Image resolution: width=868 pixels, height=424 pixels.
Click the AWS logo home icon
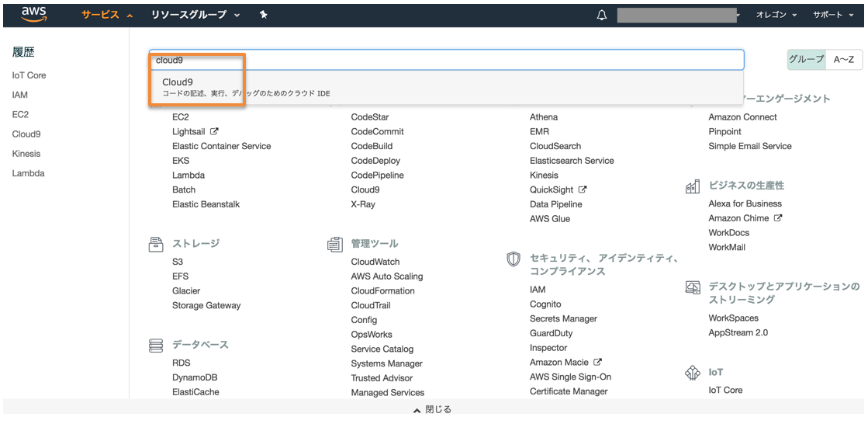(x=34, y=15)
